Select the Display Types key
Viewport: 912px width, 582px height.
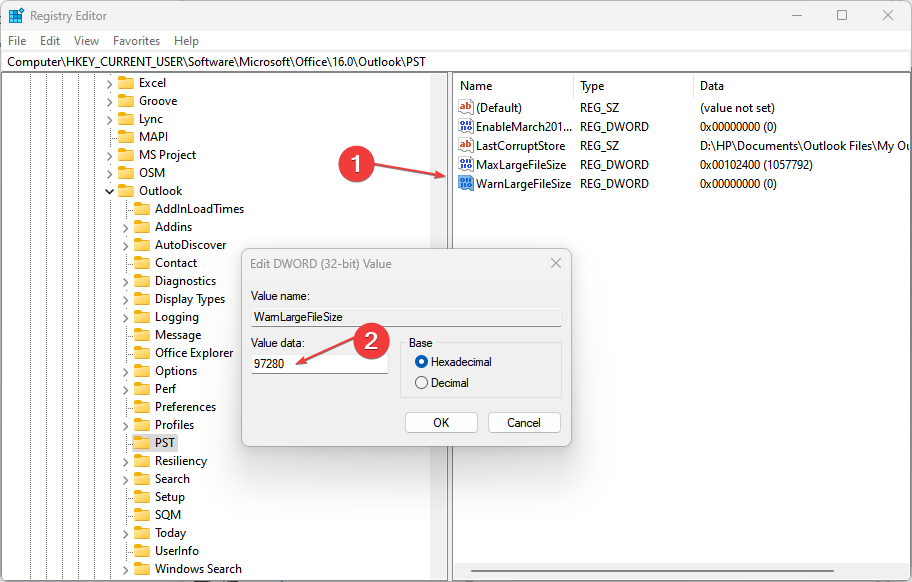pos(190,299)
